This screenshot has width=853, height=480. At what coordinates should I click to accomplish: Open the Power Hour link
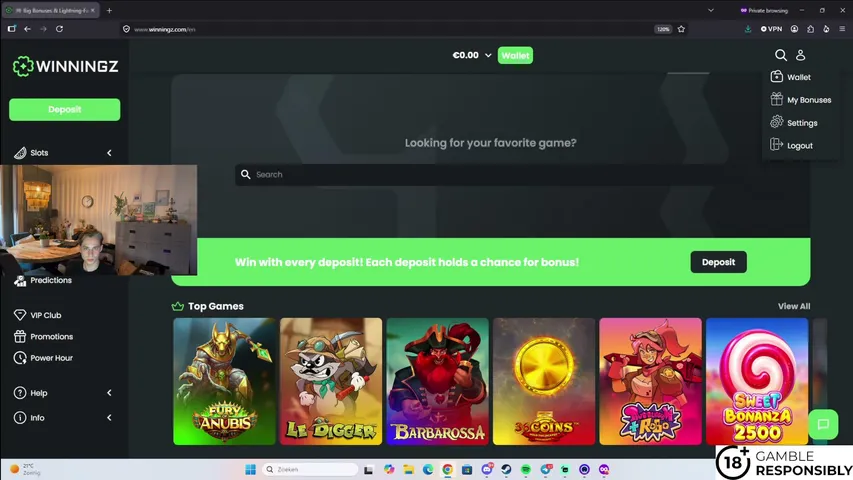click(51, 358)
